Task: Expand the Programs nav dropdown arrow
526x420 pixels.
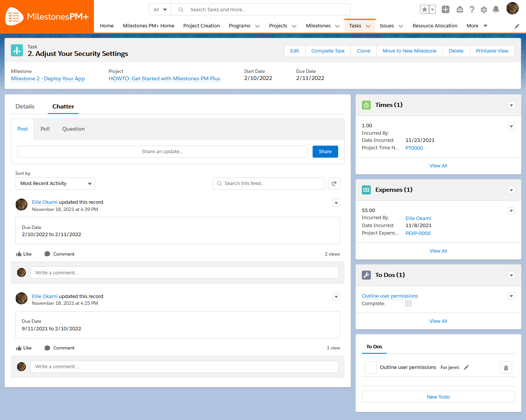Action: pos(257,26)
